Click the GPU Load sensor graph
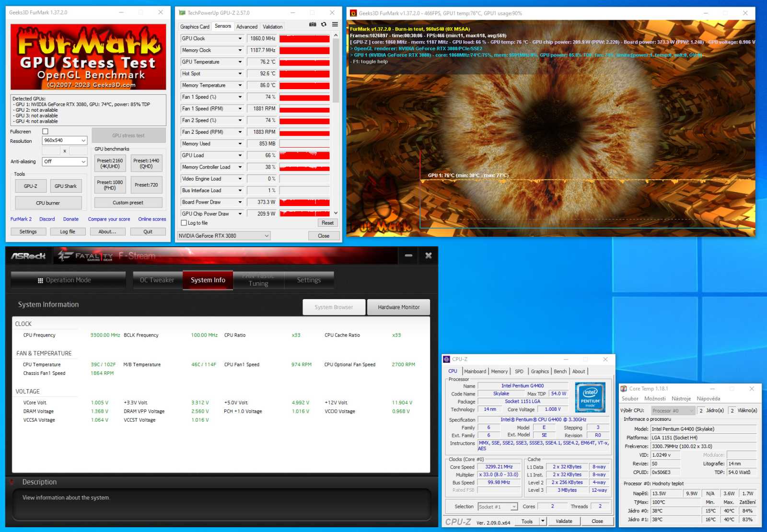Image resolution: width=767 pixels, height=532 pixels. tap(304, 155)
